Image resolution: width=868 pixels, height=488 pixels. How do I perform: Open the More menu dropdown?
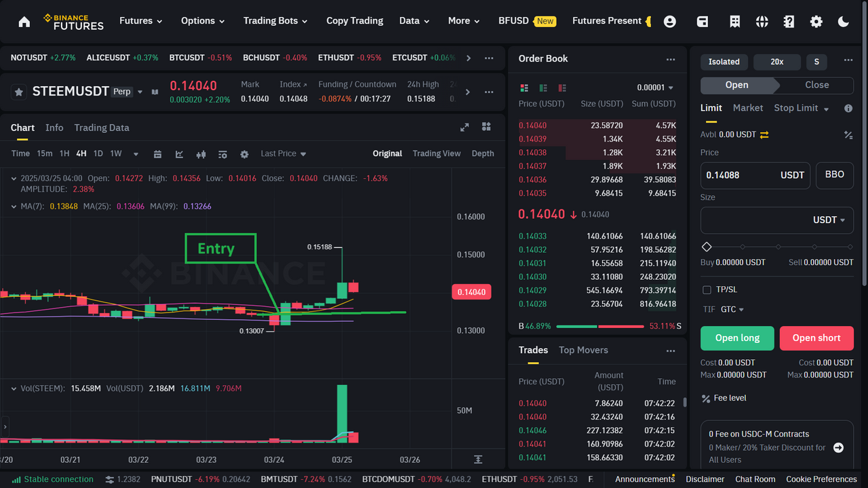click(x=464, y=21)
